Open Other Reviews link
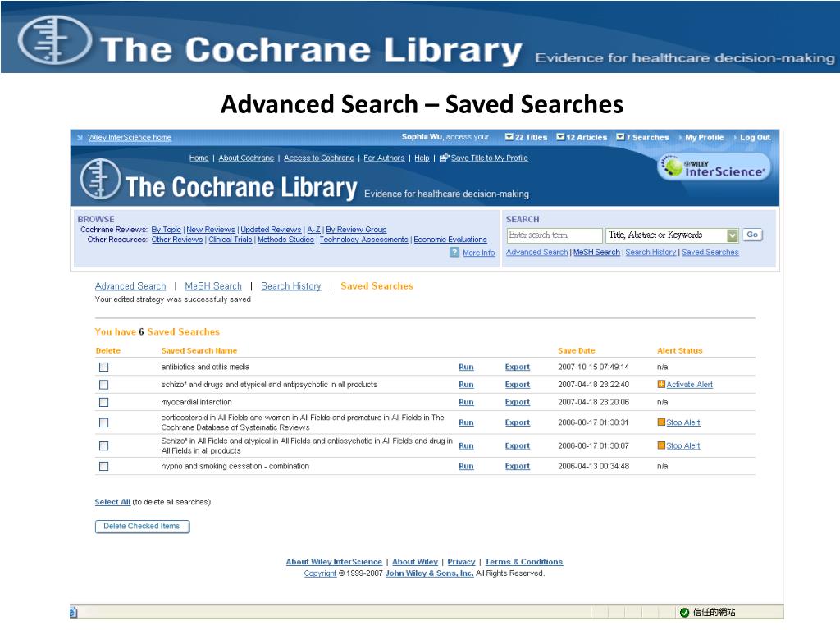This screenshot has width=840, height=630. coord(177,240)
